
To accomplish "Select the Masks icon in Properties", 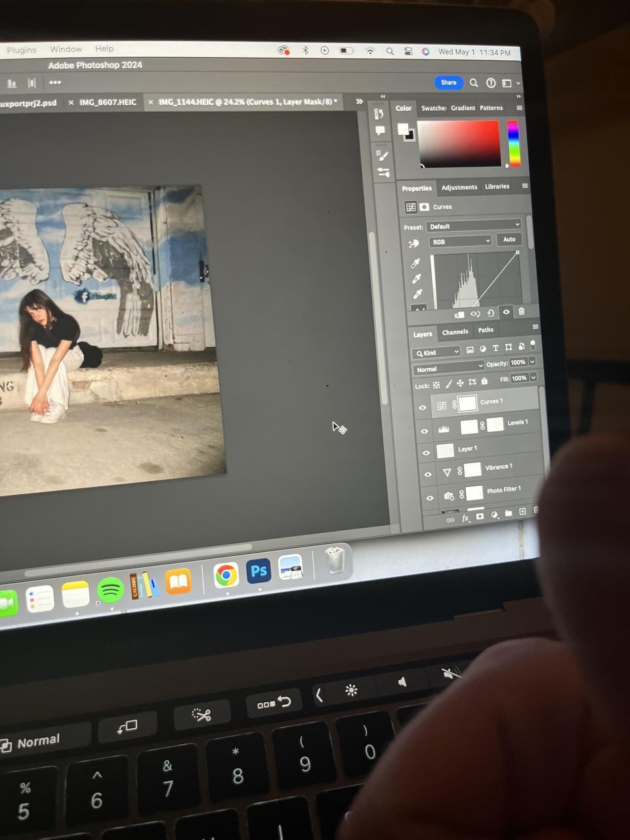I will tap(425, 207).
